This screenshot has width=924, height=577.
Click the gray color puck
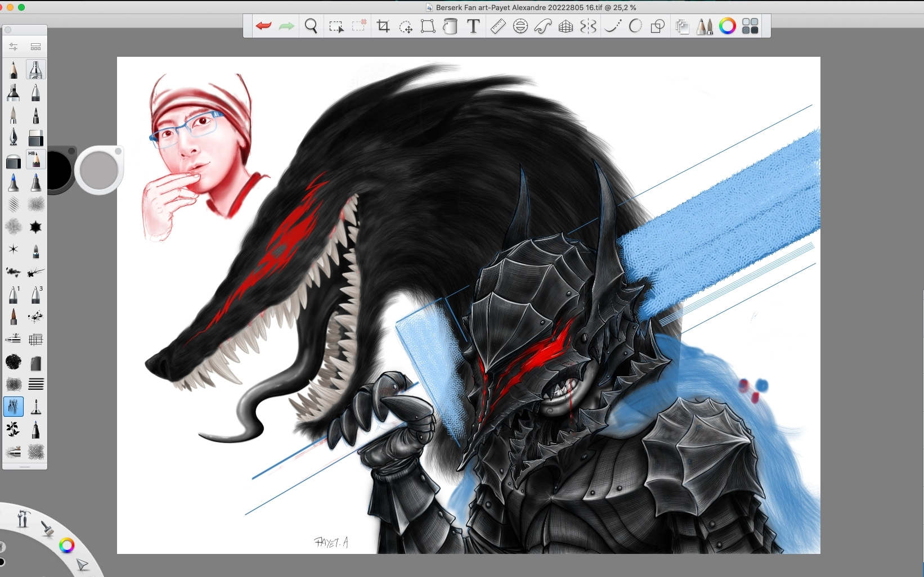tap(98, 170)
